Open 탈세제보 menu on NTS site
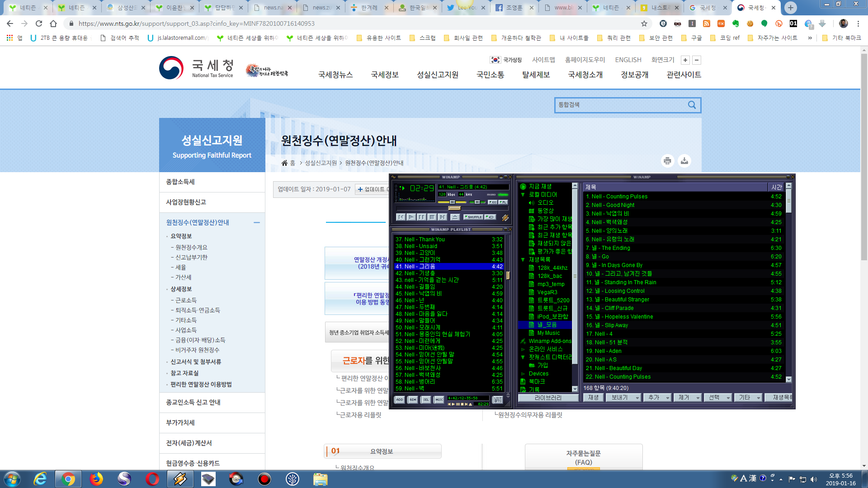 coord(536,75)
